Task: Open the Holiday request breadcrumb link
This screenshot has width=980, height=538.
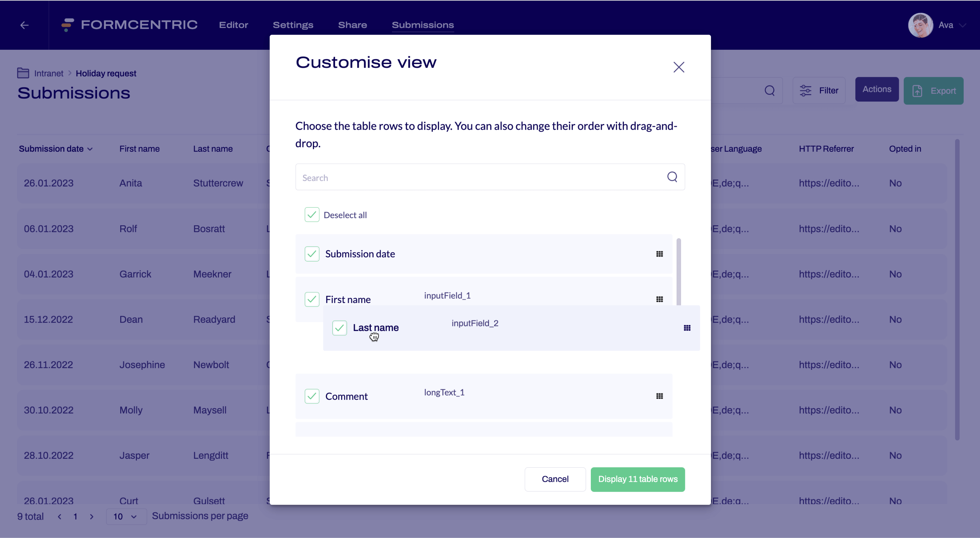Action: pyautogui.click(x=106, y=73)
